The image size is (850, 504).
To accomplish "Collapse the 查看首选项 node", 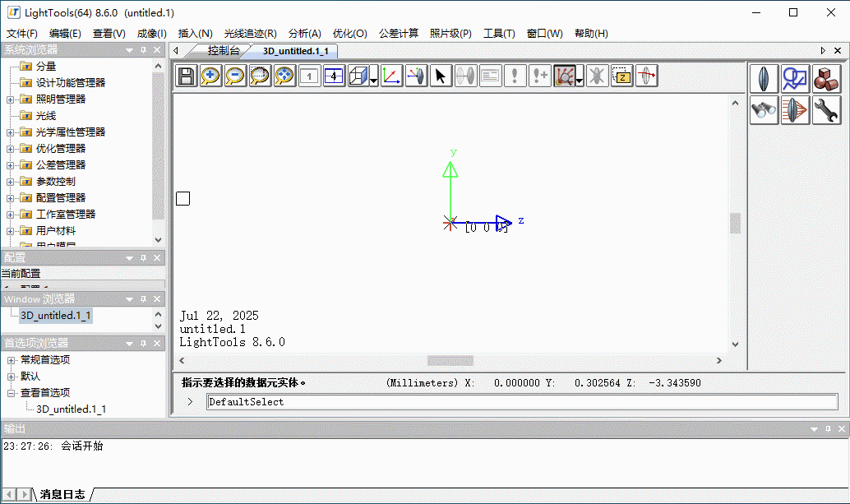I will pyautogui.click(x=11, y=393).
